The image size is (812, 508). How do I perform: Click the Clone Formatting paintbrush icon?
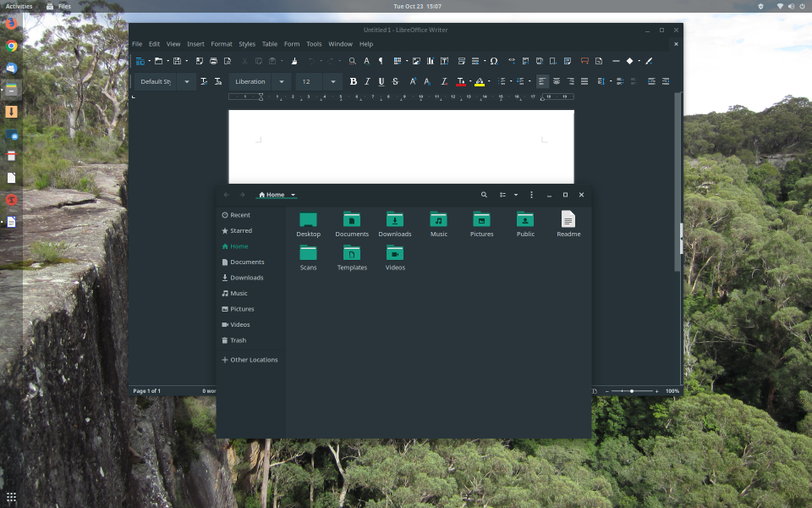pyautogui.click(x=294, y=61)
